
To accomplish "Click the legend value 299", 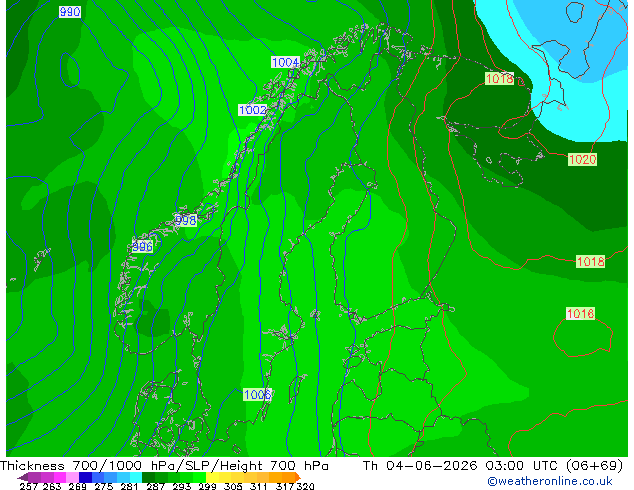I will point(207,486).
